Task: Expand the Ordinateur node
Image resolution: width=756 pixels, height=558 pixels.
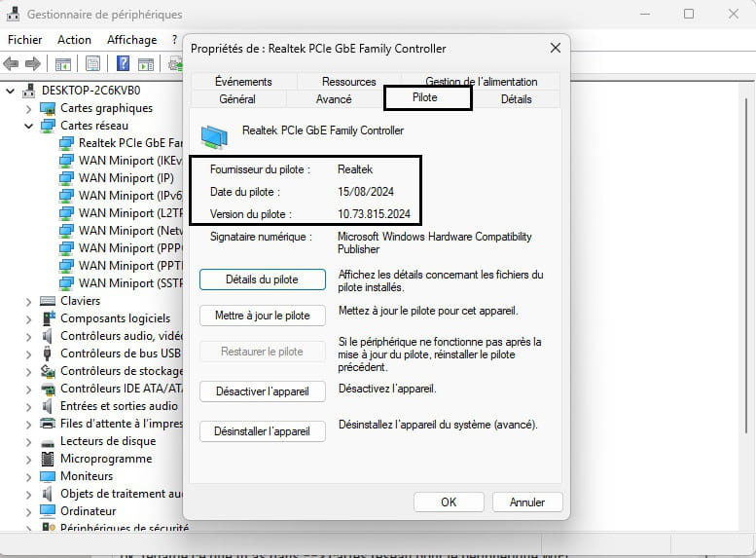Action: pos(28,511)
